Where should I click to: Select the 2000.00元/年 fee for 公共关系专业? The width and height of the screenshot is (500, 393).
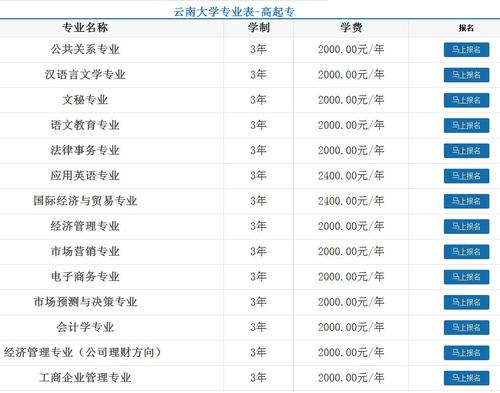(351, 49)
